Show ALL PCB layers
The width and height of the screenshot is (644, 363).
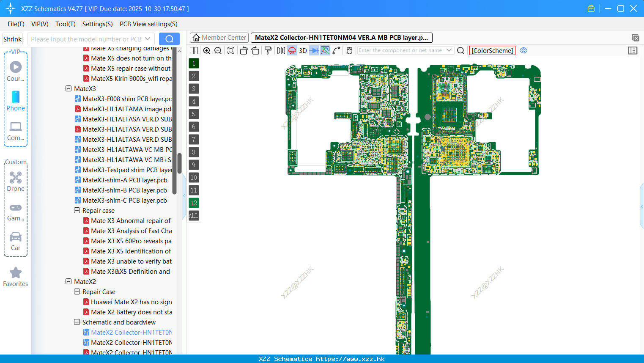(x=194, y=216)
